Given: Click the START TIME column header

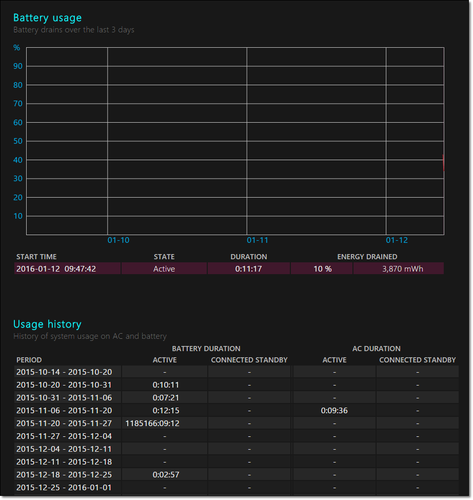Looking at the screenshot, I should pos(36,257).
